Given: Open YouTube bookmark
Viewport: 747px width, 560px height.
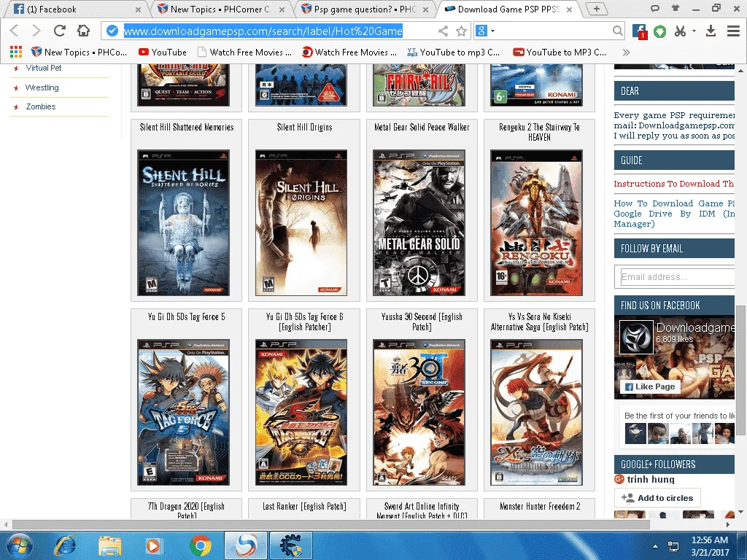Looking at the screenshot, I should tap(163, 52).
